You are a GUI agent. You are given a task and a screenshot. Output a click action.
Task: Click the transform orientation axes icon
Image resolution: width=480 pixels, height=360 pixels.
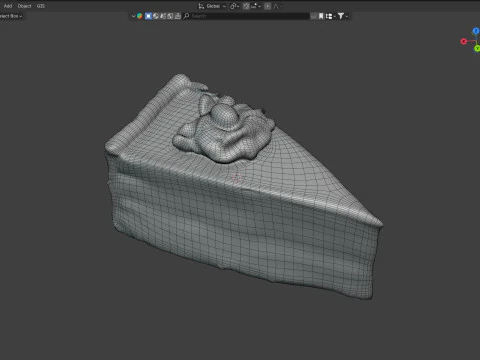201,6
